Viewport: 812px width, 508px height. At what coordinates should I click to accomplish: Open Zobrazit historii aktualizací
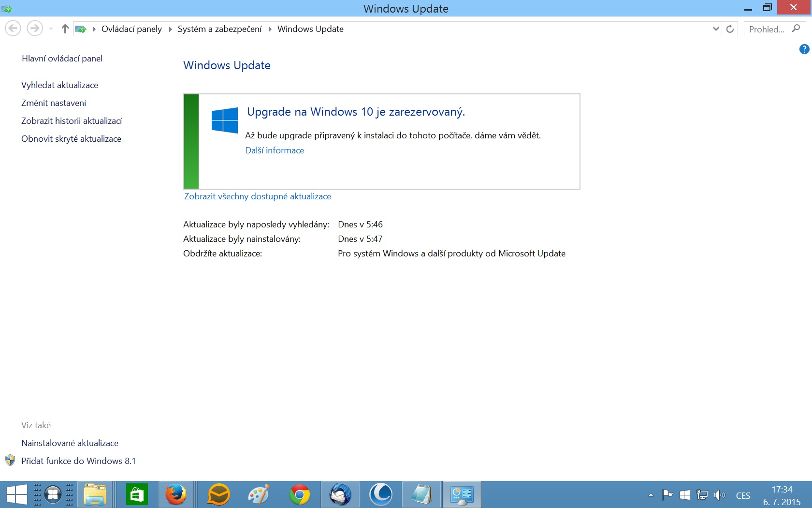tap(72, 121)
